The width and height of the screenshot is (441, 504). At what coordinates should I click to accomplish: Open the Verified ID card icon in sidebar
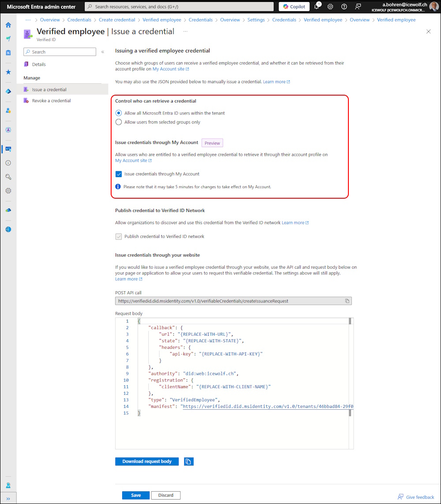[x=8, y=149]
